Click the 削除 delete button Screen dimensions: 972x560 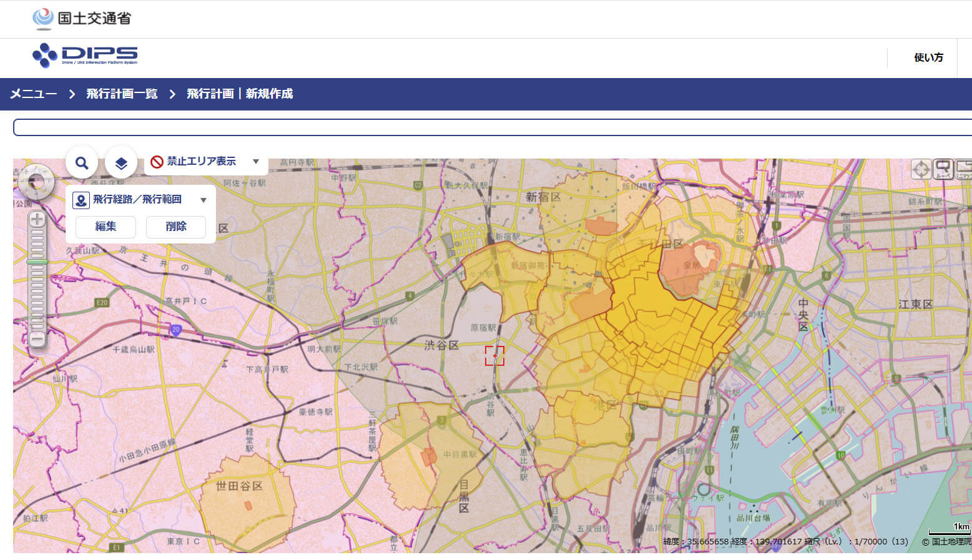pyautogui.click(x=176, y=227)
